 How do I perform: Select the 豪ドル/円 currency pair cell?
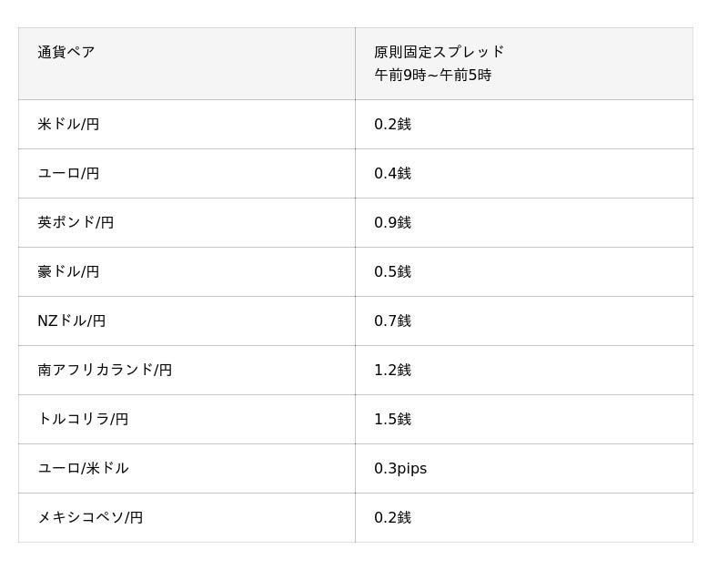pyautogui.click(x=68, y=272)
